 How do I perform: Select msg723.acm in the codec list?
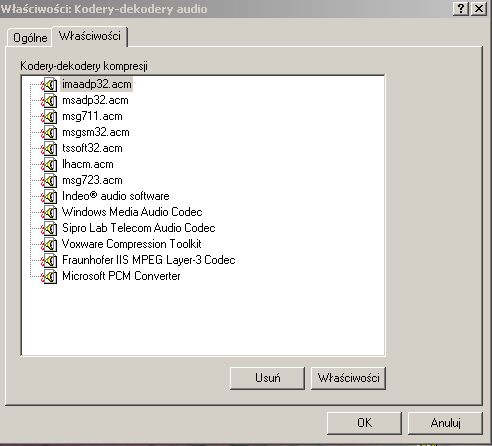[92, 180]
